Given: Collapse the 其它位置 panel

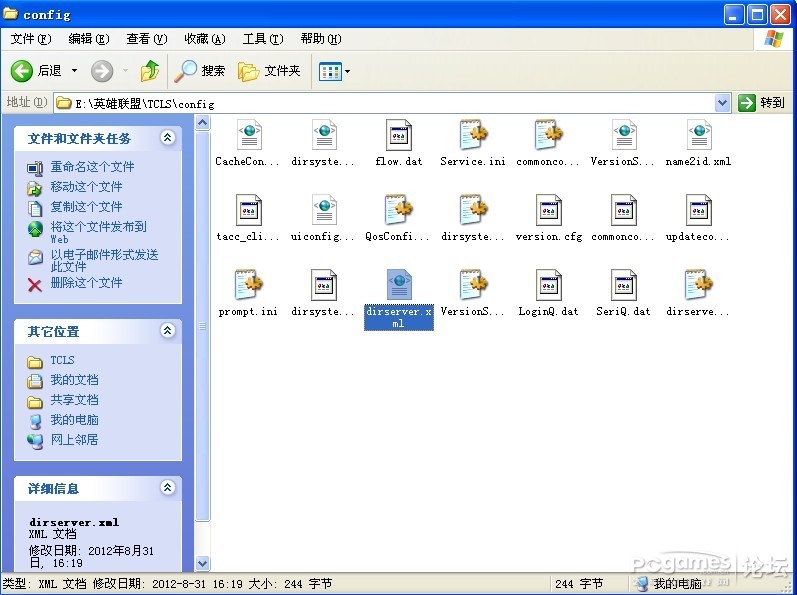Looking at the screenshot, I should click(167, 331).
